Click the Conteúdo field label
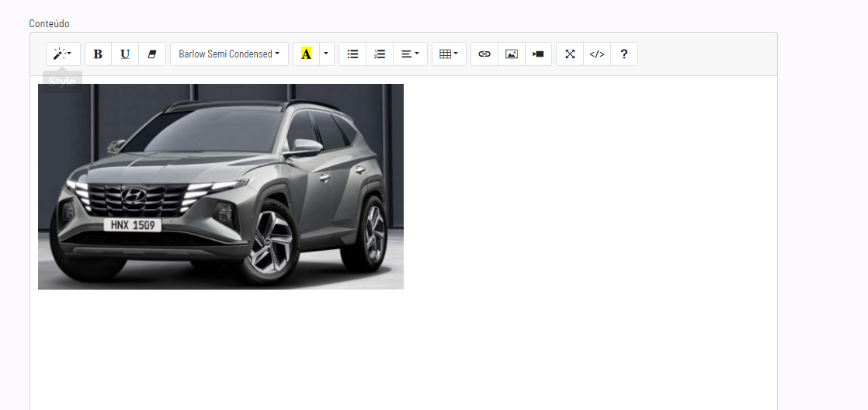This screenshot has width=868, height=410. (x=49, y=24)
